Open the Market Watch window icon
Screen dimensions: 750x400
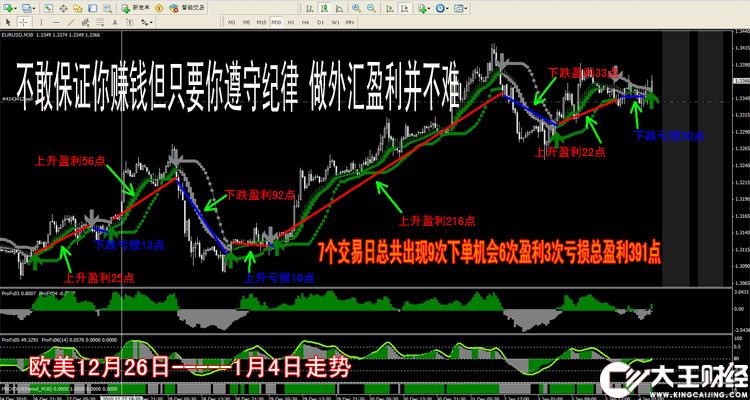48,8
